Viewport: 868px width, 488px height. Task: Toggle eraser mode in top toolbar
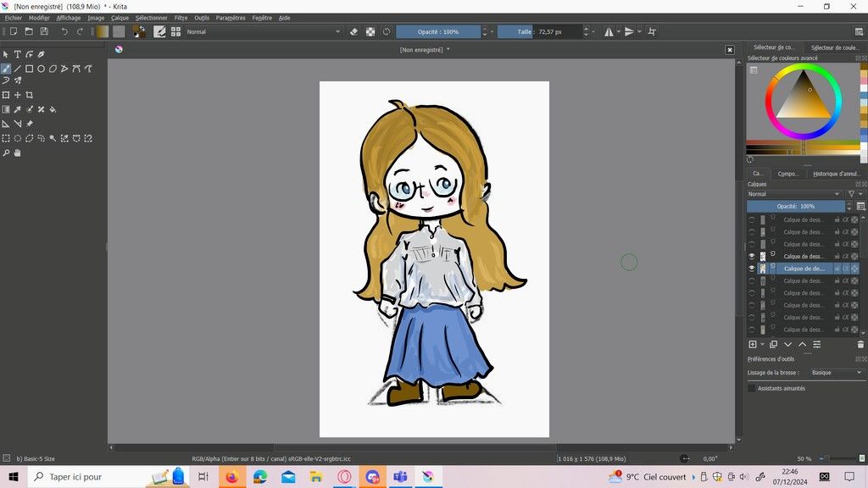354,31
